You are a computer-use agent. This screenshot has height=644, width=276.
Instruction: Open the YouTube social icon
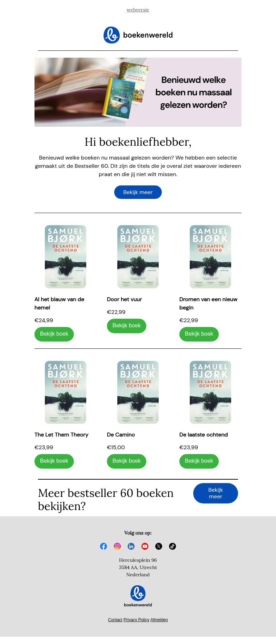click(145, 546)
